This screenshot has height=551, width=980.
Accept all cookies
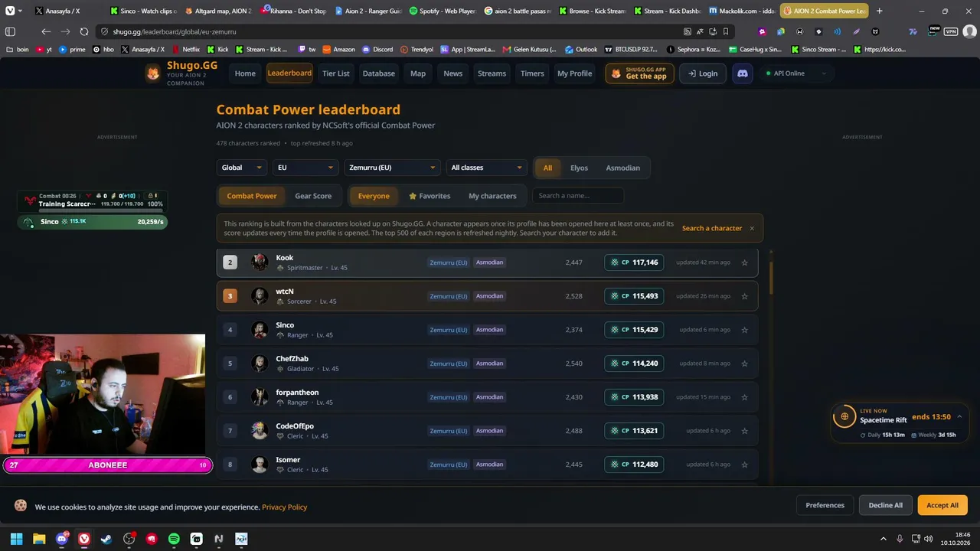(942, 505)
